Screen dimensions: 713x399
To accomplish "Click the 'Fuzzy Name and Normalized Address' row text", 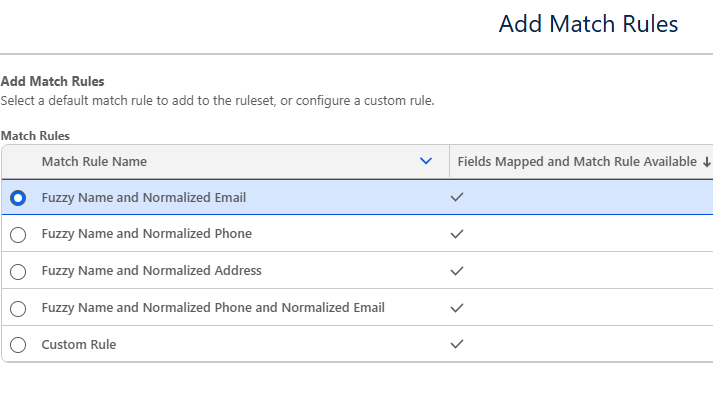I will click(151, 271).
